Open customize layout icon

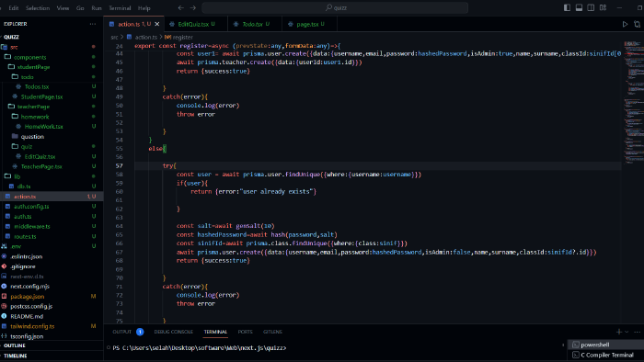pos(603,7)
